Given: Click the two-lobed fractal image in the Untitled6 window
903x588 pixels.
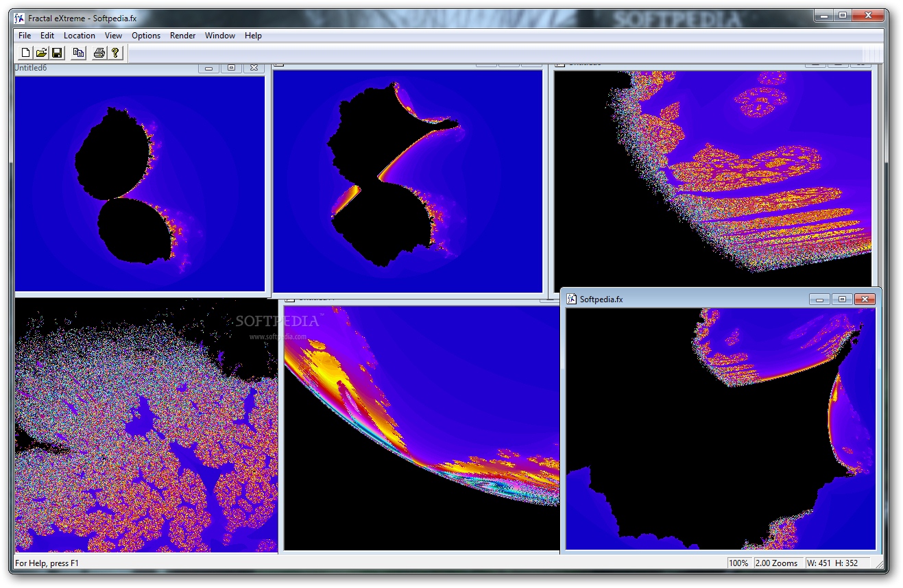Looking at the screenshot, I should 139,183.
